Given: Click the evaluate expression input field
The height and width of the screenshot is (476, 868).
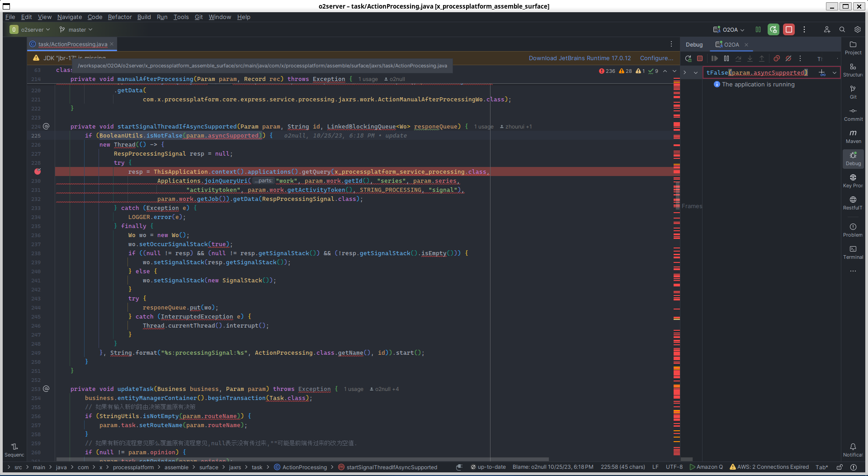Looking at the screenshot, I should 759,73.
